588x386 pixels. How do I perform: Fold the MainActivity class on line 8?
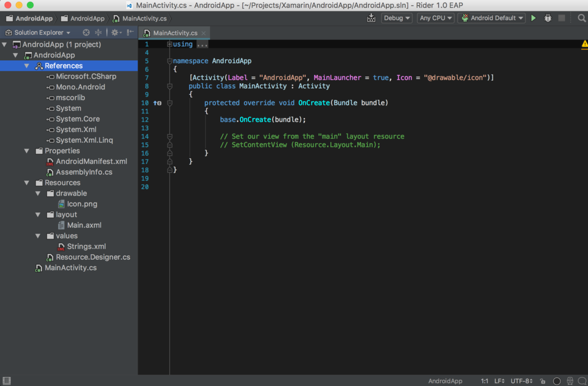[169, 86]
